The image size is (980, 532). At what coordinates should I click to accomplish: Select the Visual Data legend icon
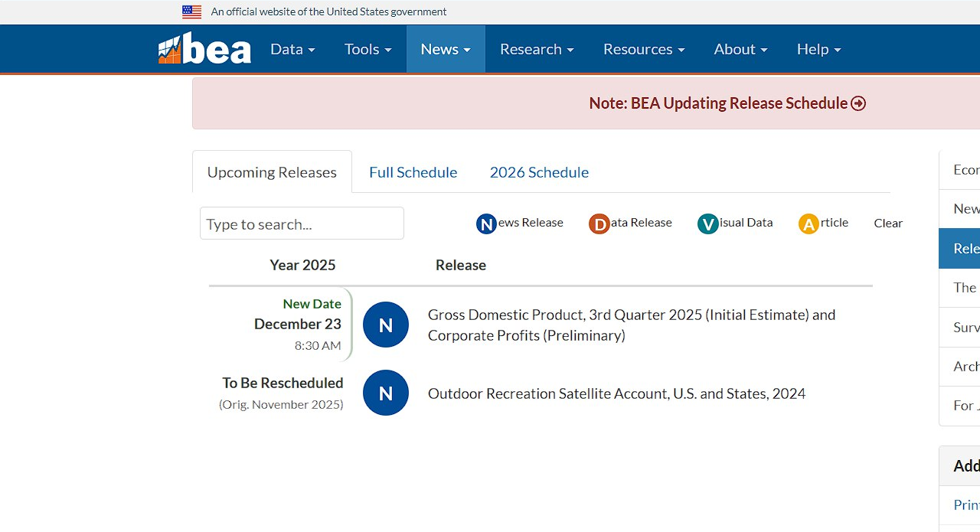(708, 224)
